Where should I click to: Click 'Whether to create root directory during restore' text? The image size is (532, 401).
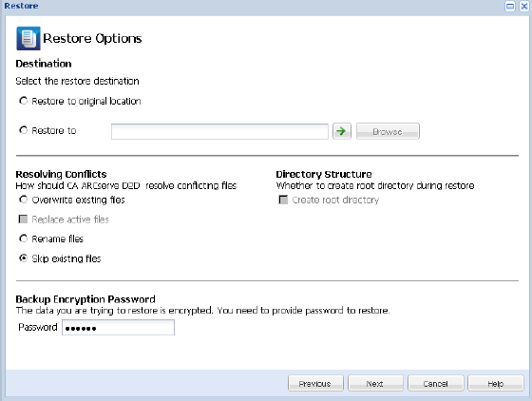(375, 185)
